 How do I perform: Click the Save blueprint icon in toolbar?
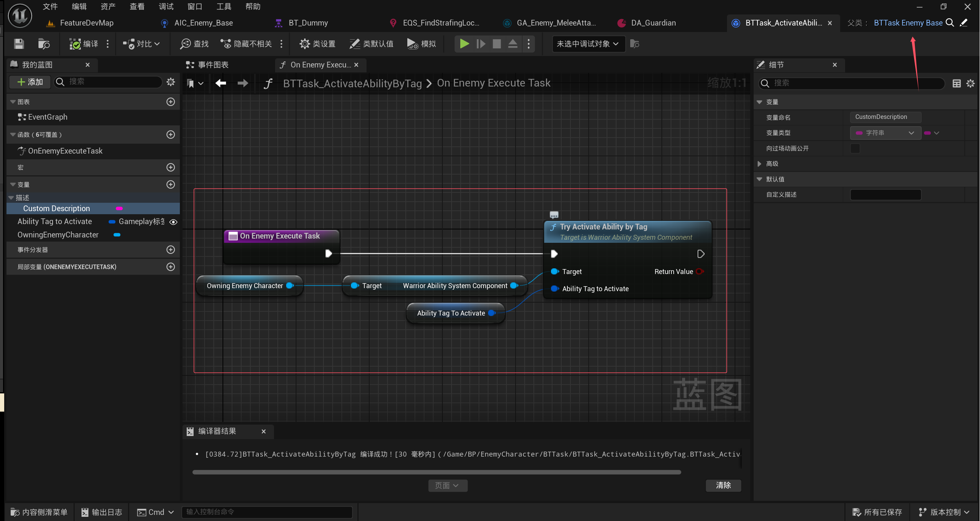tap(19, 44)
